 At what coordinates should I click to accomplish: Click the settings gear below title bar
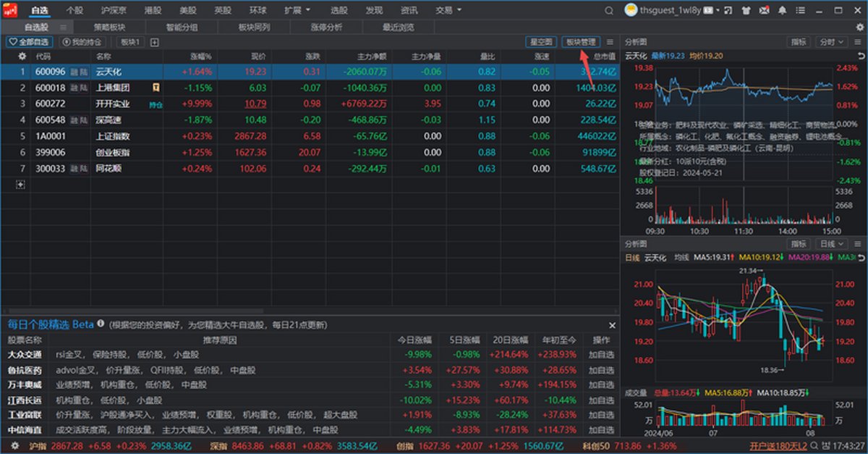click(x=858, y=27)
